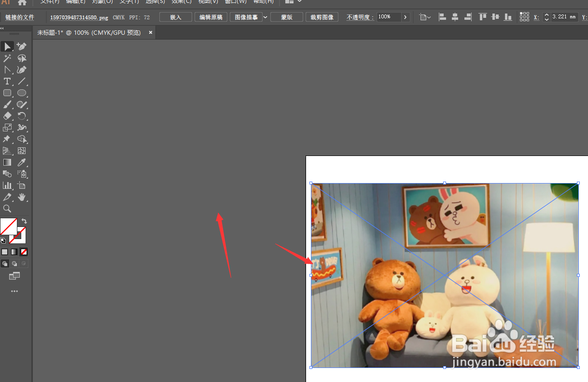Select the Blob Brush tool
The width and height of the screenshot is (588, 382).
click(x=22, y=104)
